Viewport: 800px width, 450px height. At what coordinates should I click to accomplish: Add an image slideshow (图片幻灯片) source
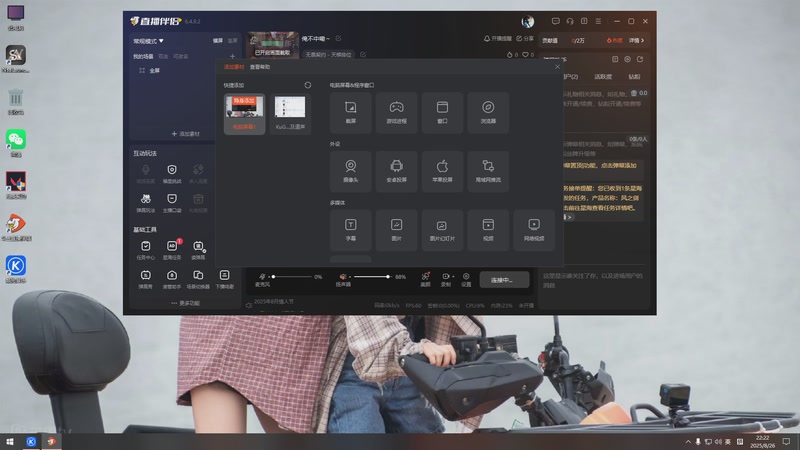[442, 230]
